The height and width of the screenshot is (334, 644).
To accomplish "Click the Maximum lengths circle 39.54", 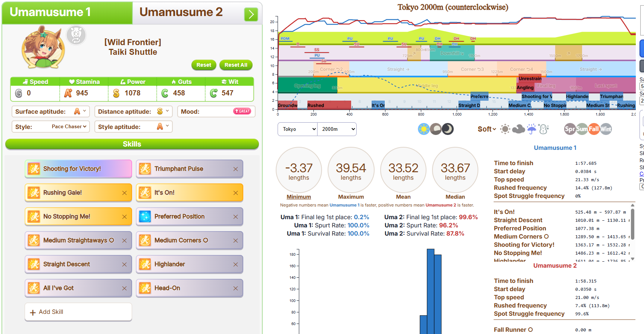I will click(351, 170).
